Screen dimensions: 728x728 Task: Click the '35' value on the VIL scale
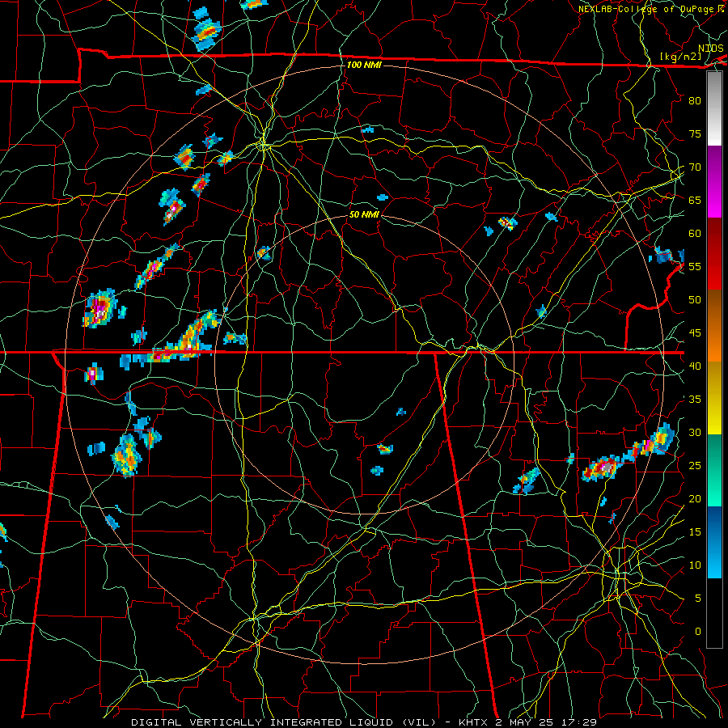695,400
